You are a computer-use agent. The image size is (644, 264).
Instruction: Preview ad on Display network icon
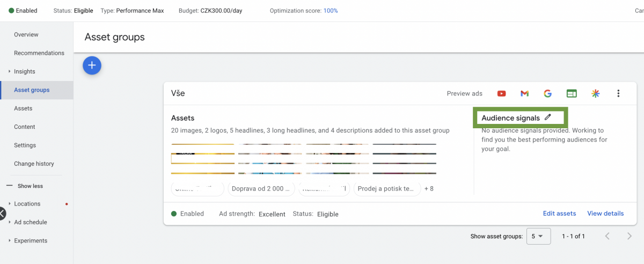click(x=572, y=93)
